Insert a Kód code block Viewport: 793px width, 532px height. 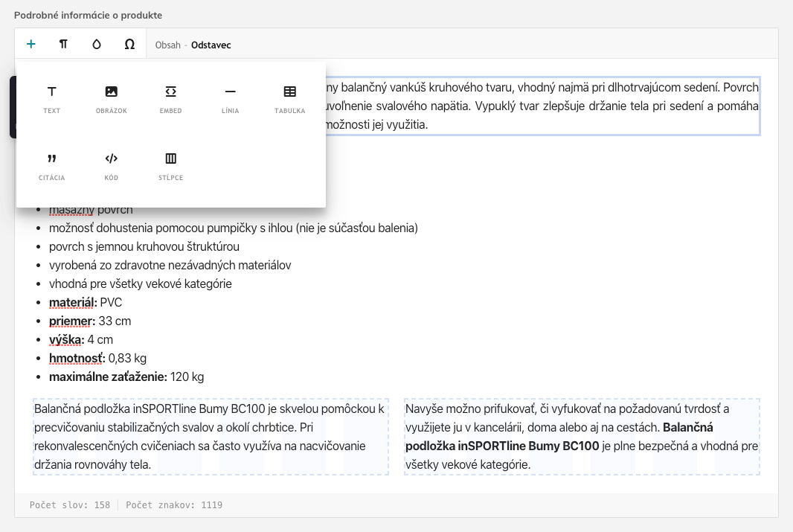112,167
